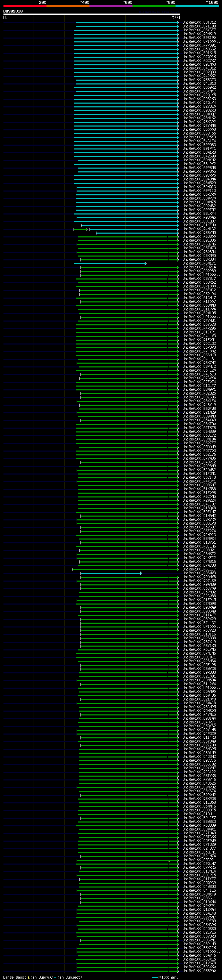Viewport: 222px width, 980px height.
Task: Open the hit UniRef100_Q4H1G2
Action: [x=199, y=229]
